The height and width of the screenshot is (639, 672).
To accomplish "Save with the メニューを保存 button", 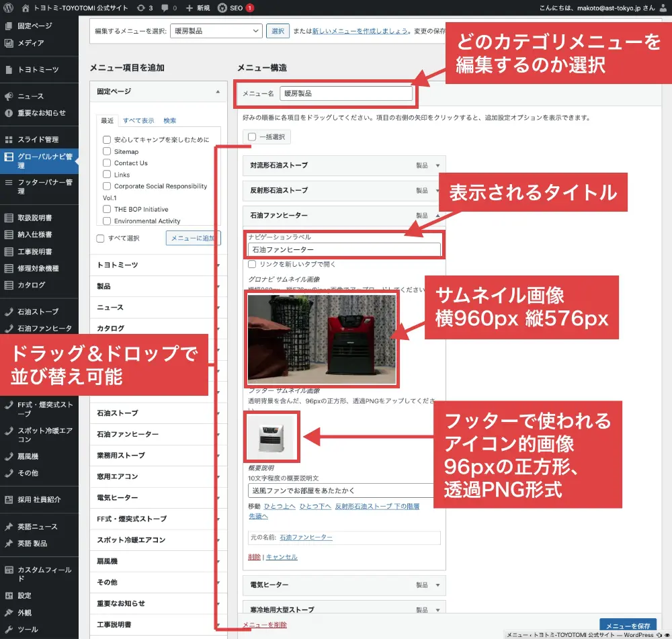I will point(628,626).
